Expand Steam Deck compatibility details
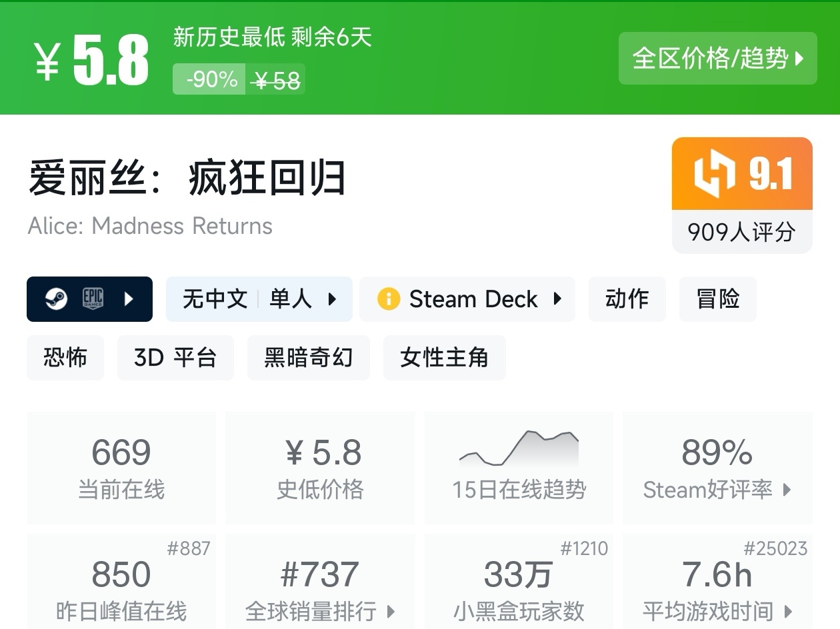The image size is (840, 629). point(557,299)
